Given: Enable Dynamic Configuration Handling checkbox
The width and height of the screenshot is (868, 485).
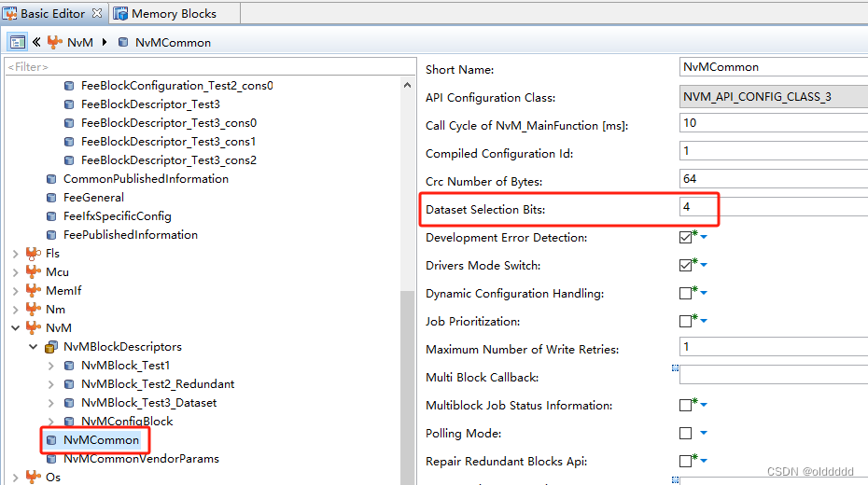Looking at the screenshot, I should 685,293.
